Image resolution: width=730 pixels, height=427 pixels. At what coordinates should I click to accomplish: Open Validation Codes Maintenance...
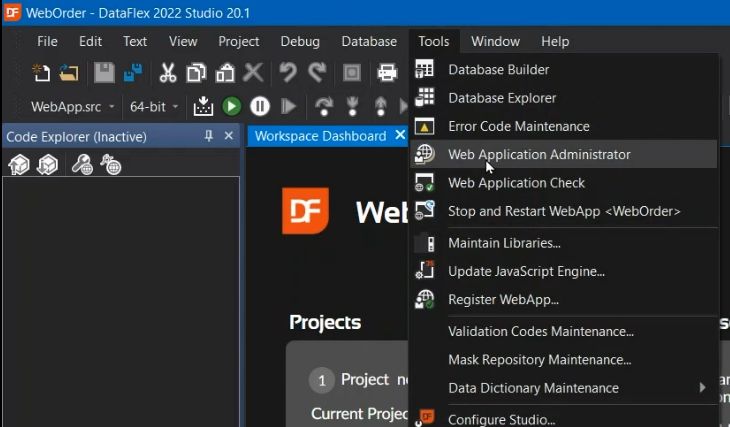(563, 331)
